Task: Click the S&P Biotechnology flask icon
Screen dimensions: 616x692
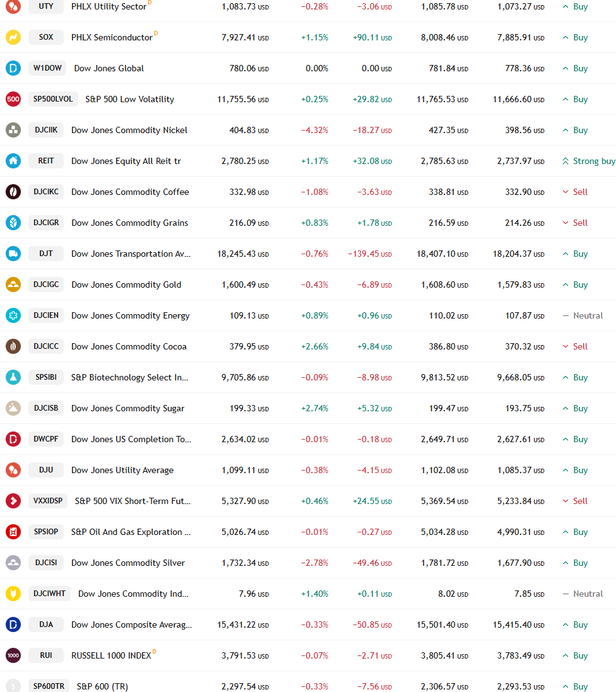Action: tap(13, 377)
